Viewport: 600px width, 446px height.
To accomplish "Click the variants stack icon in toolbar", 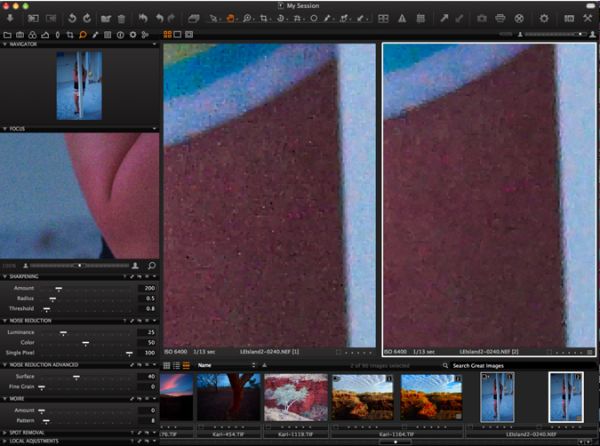I will point(194,18).
